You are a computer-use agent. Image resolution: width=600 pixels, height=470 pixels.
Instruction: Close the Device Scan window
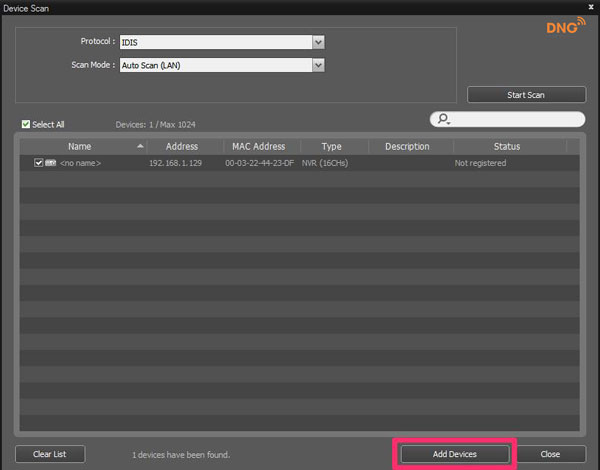coord(591,7)
